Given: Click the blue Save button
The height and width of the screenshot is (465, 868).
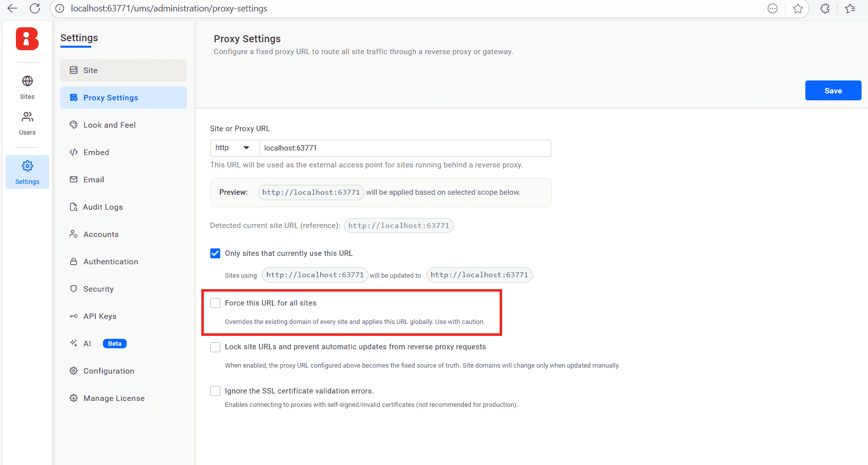Looking at the screenshot, I should 833,90.
